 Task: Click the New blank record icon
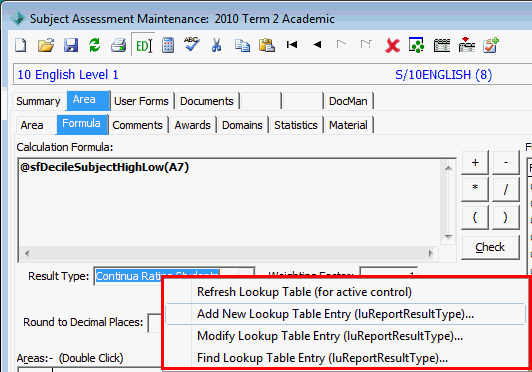click(x=21, y=45)
